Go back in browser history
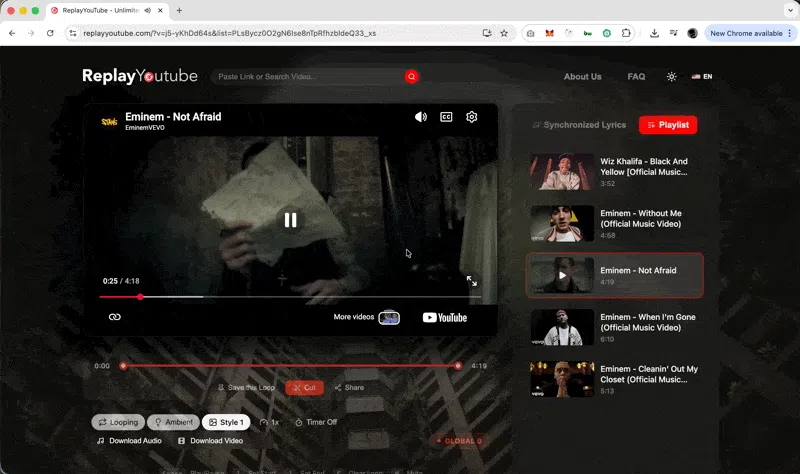This screenshot has width=800, height=474. coord(12,33)
